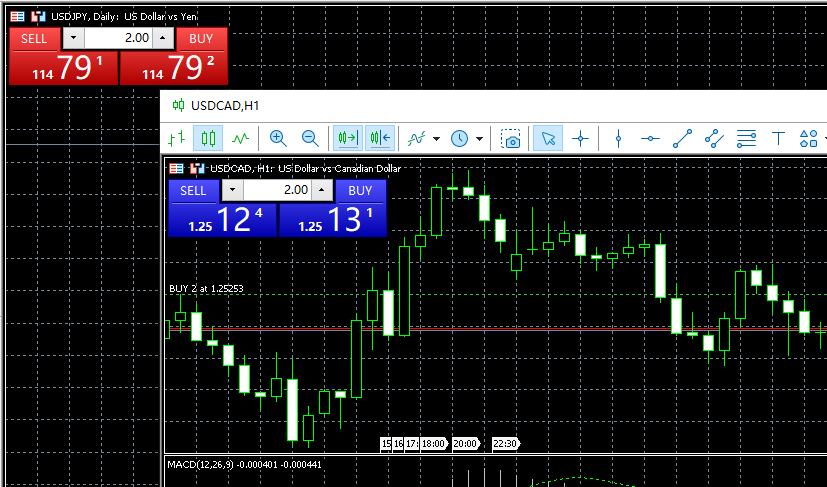Take a chart screenshot with camera icon
Viewport: 827px width, 487px height.
(511, 139)
